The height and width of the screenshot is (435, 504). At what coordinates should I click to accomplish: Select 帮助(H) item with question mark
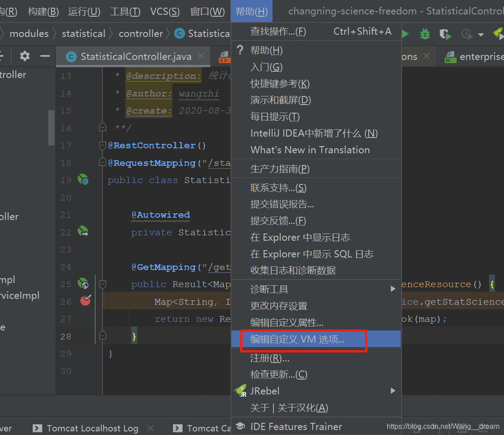click(x=316, y=50)
